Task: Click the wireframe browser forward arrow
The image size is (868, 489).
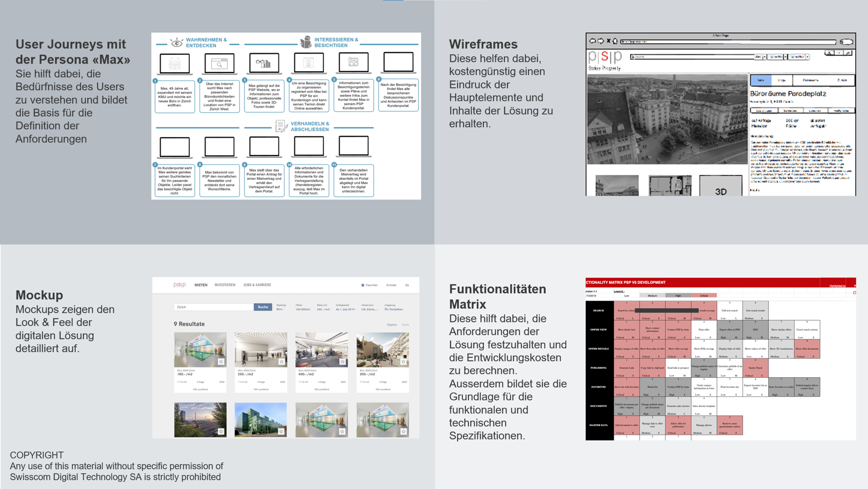Action: coord(601,41)
